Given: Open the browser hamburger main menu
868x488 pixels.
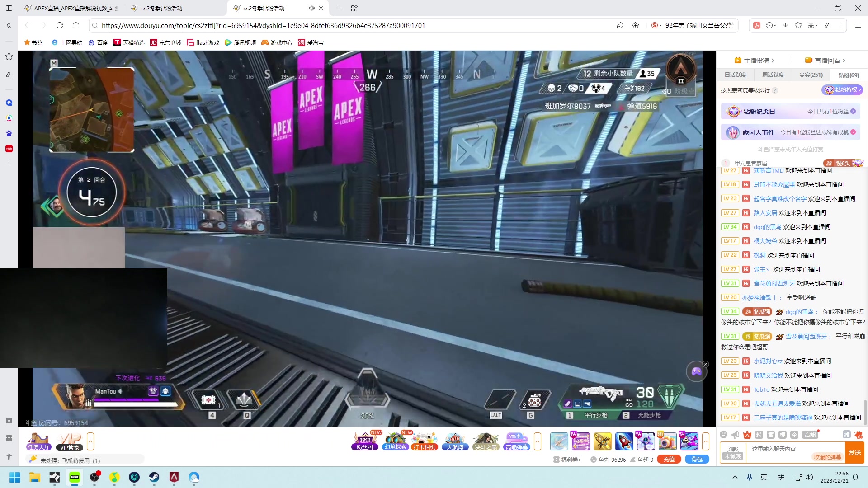Looking at the screenshot, I should coord(858,25).
